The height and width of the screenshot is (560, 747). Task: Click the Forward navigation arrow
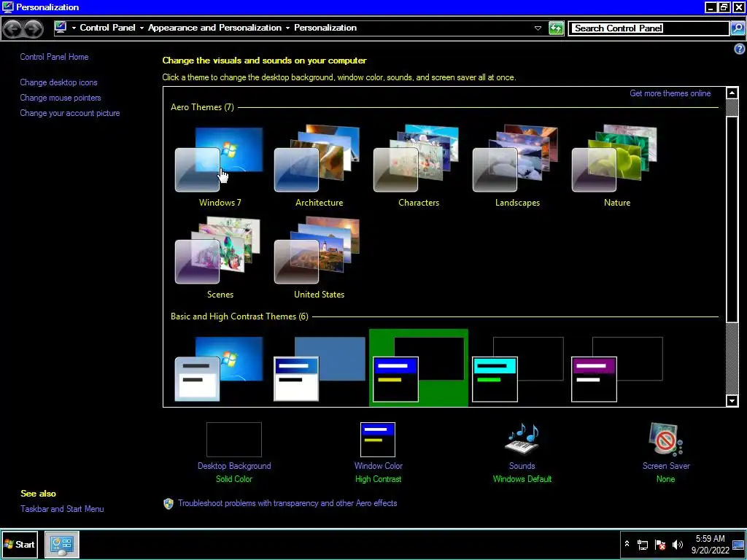(33, 28)
